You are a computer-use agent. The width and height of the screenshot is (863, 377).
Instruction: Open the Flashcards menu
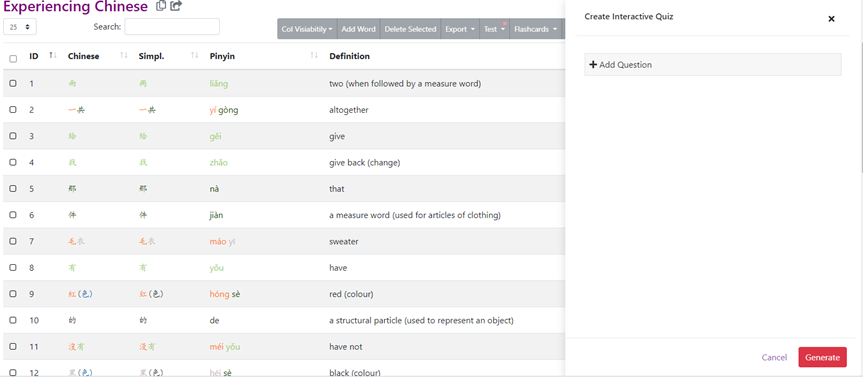pos(536,29)
